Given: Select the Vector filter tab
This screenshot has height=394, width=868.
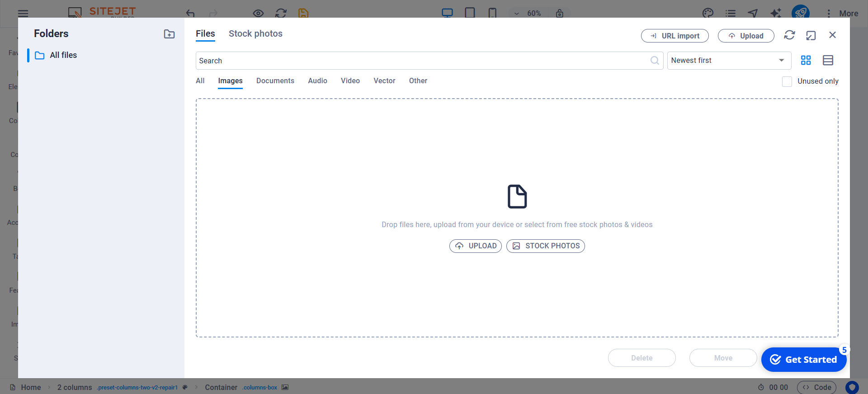Looking at the screenshot, I should 384,81.
